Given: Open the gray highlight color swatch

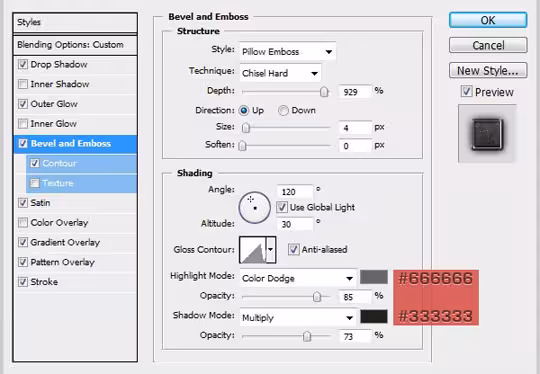Looking at the screenshot, I should 374,277.
